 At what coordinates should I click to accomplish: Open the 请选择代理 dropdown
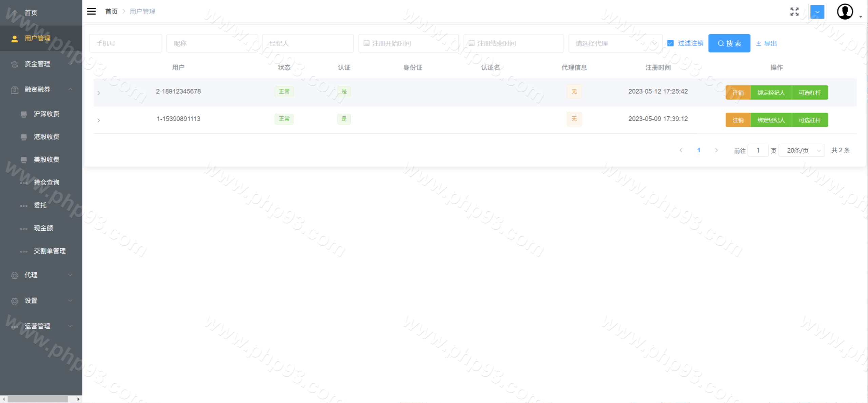pyautogui.click(x=615, y=43)
